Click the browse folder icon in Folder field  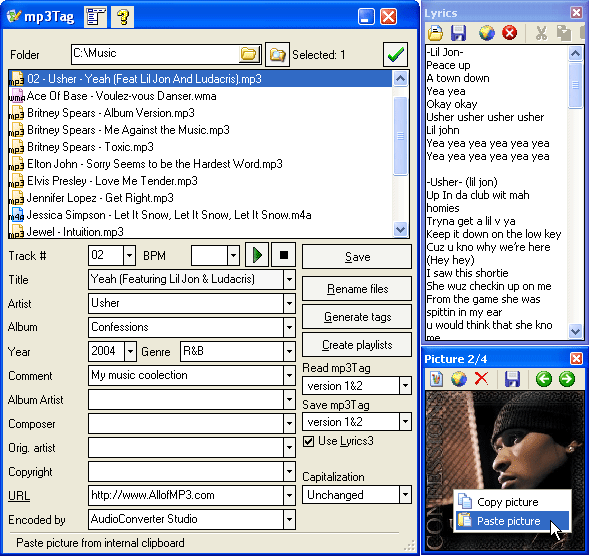[x=249, y=54]
